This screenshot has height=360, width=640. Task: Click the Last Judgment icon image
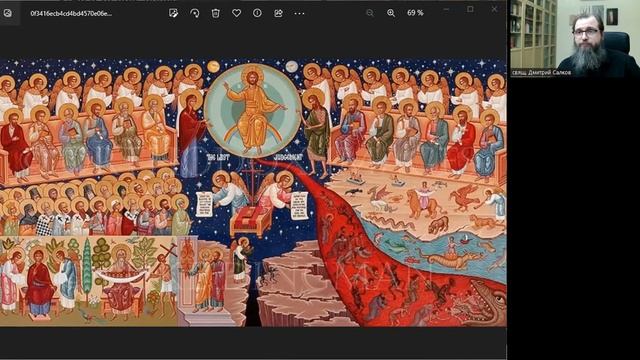[253, 192]
